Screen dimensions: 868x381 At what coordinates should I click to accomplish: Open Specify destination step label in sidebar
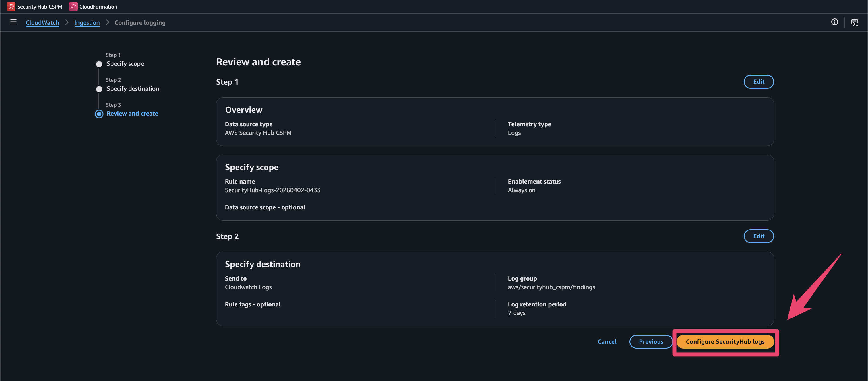pyautogui.click(x=133, y=89)
